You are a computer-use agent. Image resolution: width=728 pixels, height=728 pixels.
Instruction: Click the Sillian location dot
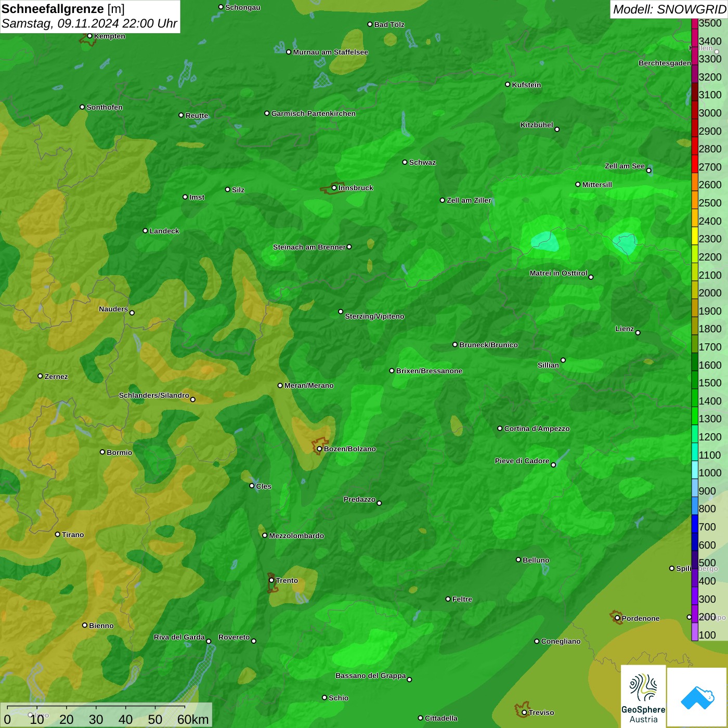pyautogui.click(x=563, y=360)
